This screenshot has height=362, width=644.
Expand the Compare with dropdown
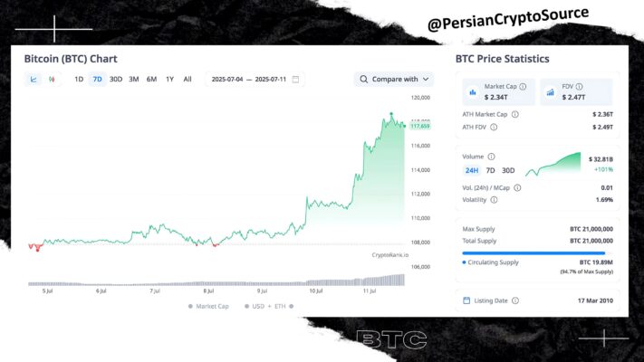tap(394, 80)
